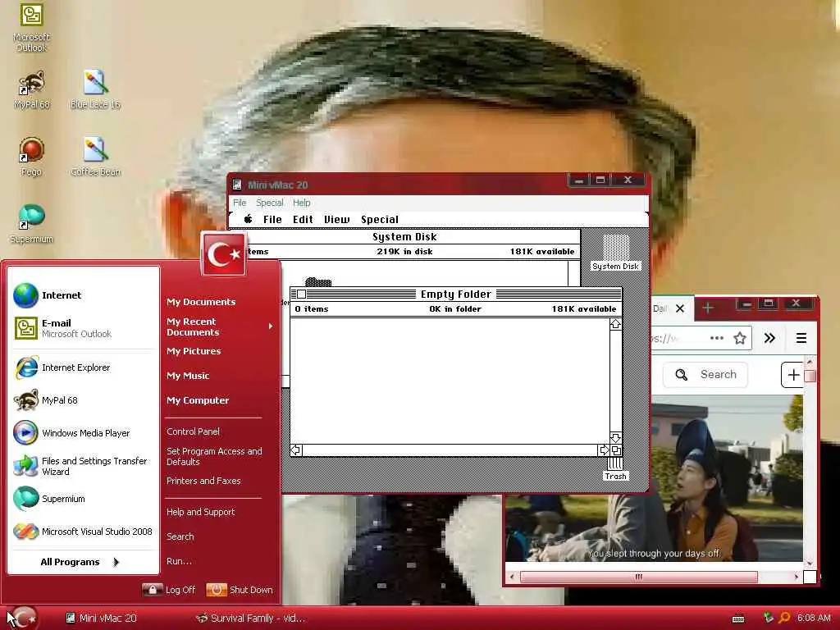Open the Mac View menu
This screenshot has width=840, height=630.
[336, 219]
